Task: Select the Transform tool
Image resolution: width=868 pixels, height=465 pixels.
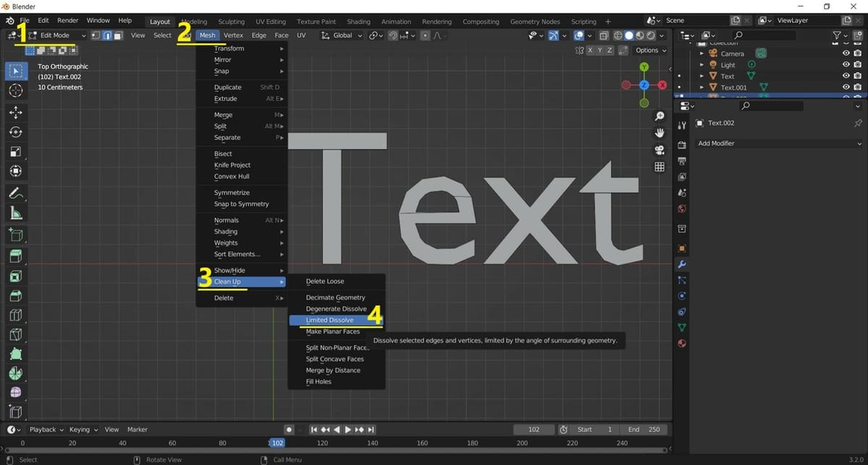Action: pyautogui.click(x=16, y=171)
